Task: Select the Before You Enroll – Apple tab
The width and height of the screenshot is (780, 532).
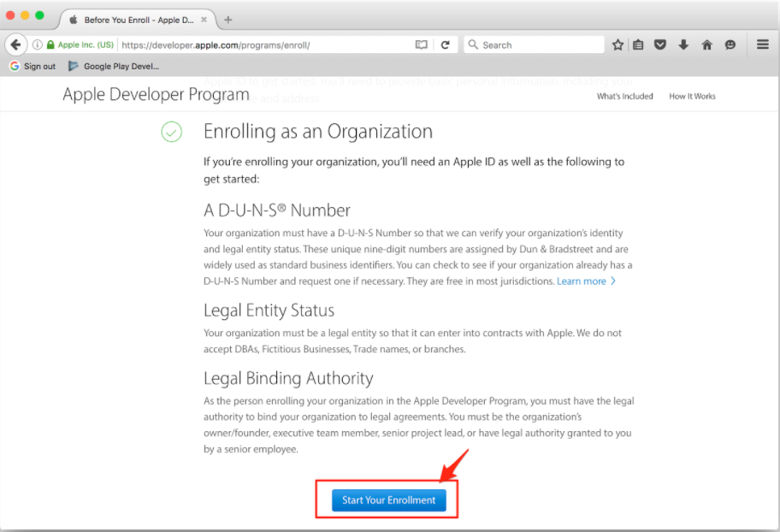Action: 138,20
